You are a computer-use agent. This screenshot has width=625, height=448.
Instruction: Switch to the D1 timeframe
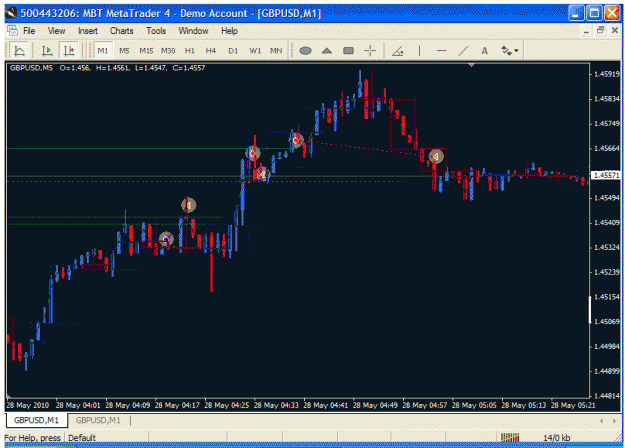pyautogui.click(x=233, y=51)
